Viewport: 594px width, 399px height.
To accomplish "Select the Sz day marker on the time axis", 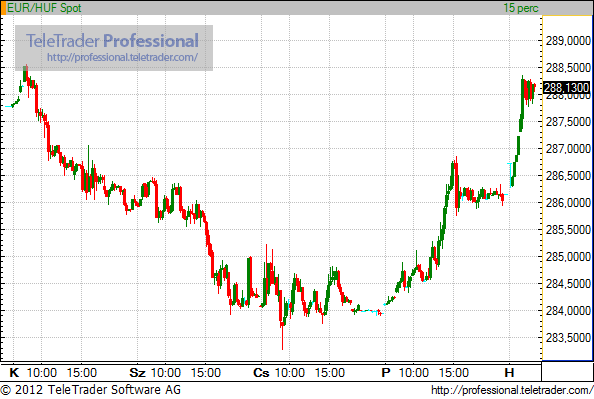I will coord(138,372).
